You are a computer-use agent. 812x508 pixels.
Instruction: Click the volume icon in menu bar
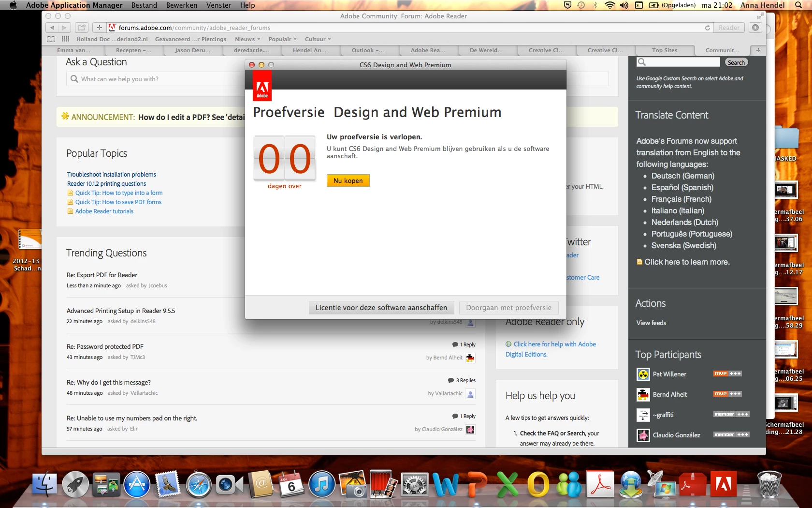(x=624, y=5)
